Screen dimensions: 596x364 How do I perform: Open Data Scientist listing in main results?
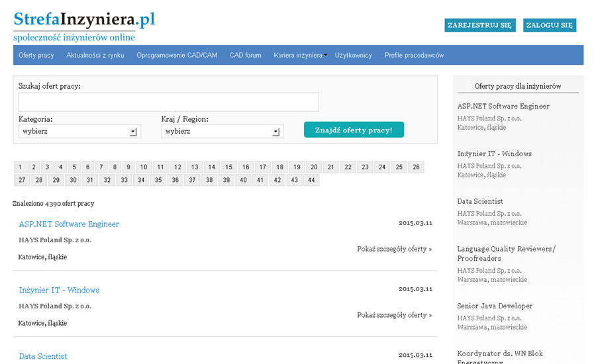pyautogui.click(x=43, y=357)
